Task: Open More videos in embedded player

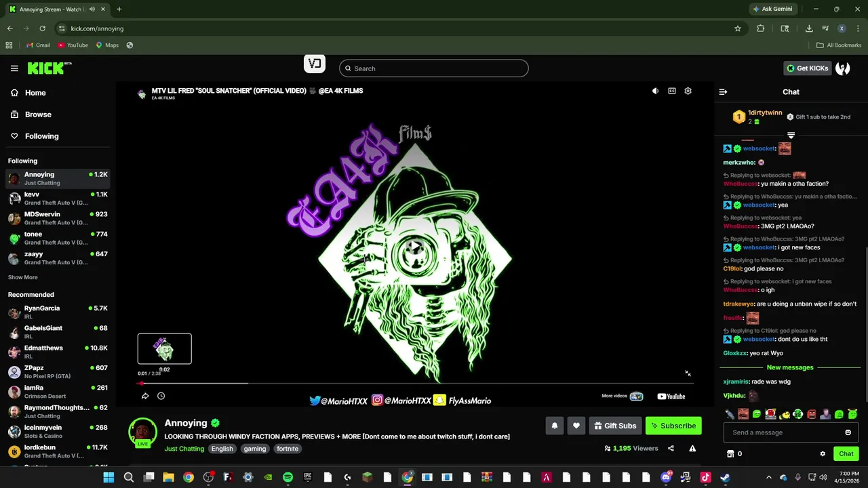Action: [623, 396]
